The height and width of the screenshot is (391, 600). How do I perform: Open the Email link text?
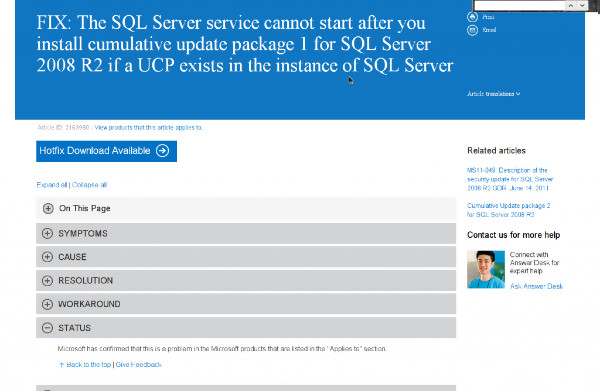[489, 30]
